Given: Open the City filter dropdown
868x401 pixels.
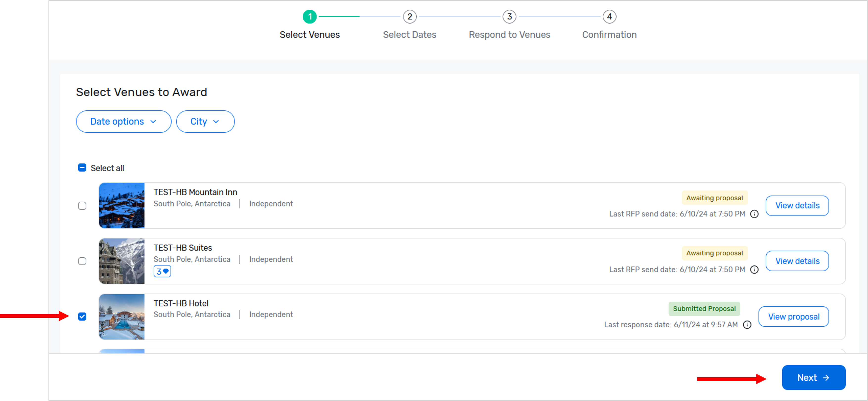Looking at the screenshot, I should (205, 122).
